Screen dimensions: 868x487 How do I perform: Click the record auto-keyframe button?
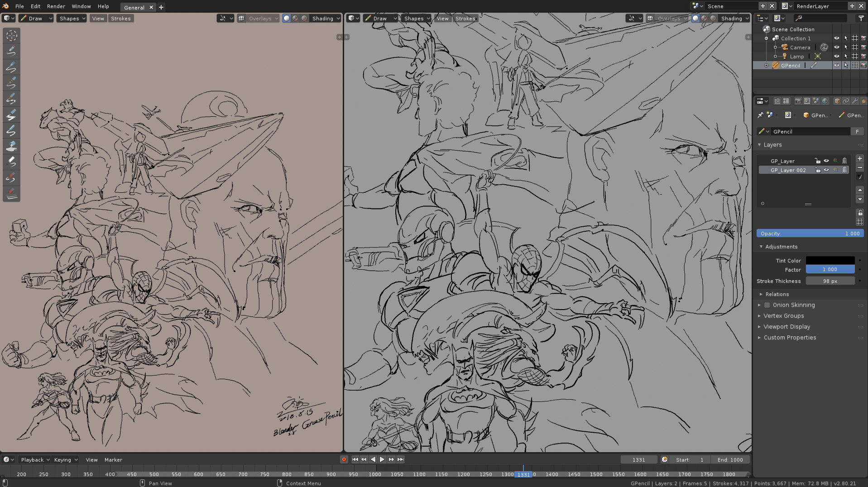pos(344,459)
